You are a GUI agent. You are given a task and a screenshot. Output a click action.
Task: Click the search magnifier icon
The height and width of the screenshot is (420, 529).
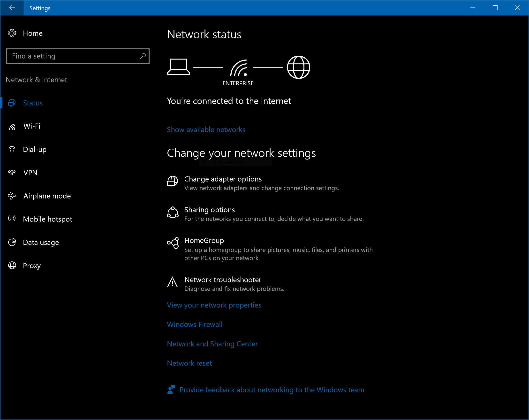143,56
